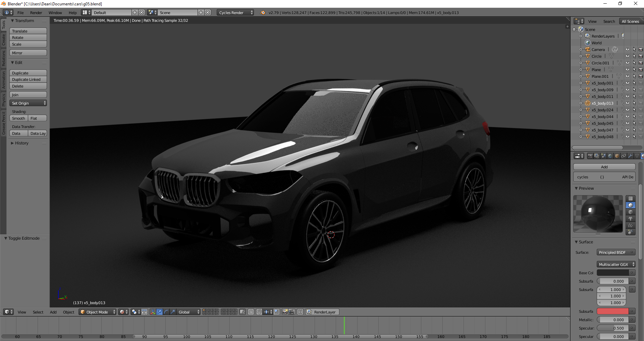Expand the History panel

tap(12, 143)
